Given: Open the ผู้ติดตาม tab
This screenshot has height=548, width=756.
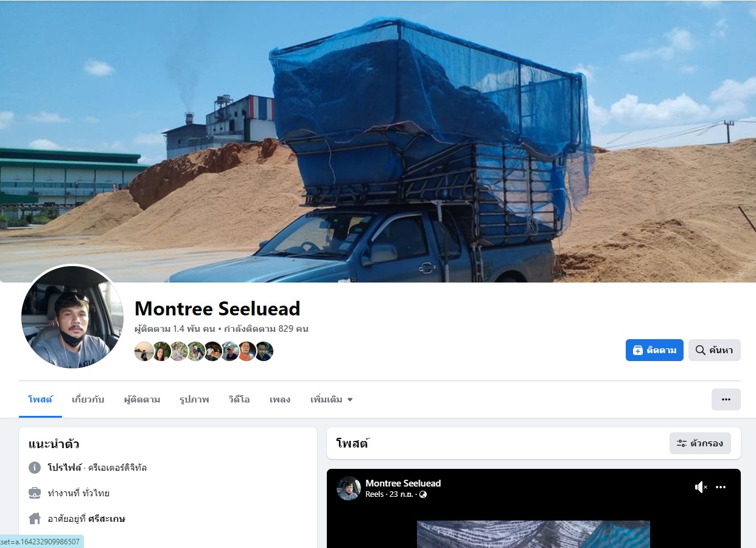Looking at the screenshot, I should [142, 399].
